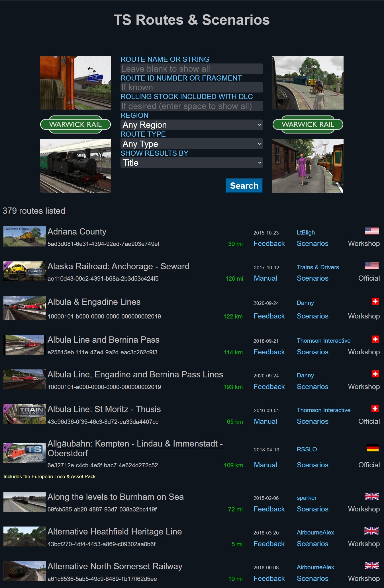384x588 pixels.
Task: Click Official label for Alaska Railroad
Action: 369,278
